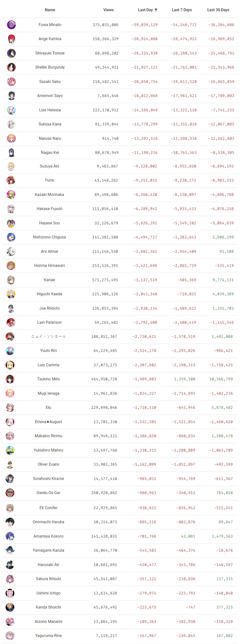
Task: Open Kanae's profile avatar
Action: tap(11, 280)
